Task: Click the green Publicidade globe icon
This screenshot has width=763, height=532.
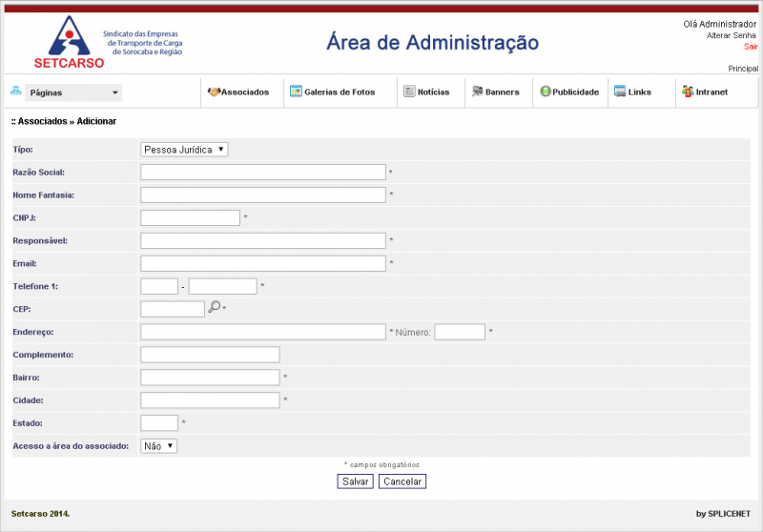Action: pos(546,92)
